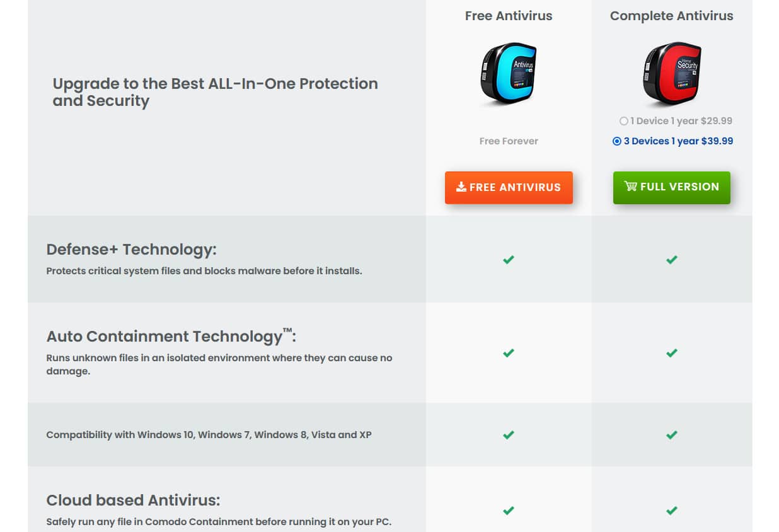
Task: Click the Complete Antivirus column heading
Action: point(672,16)
